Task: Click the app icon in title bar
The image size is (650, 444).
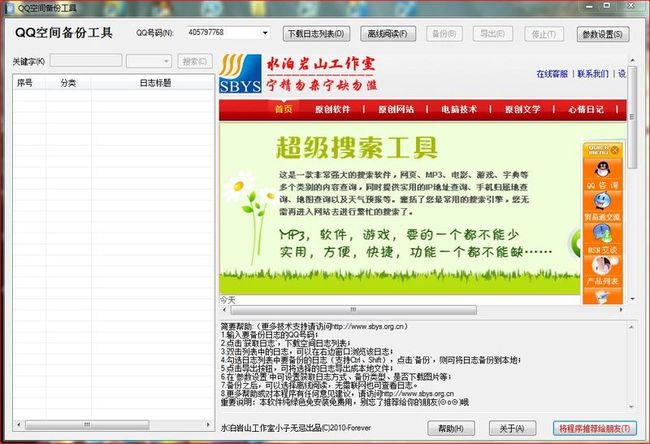Action: tap(10, 7)
